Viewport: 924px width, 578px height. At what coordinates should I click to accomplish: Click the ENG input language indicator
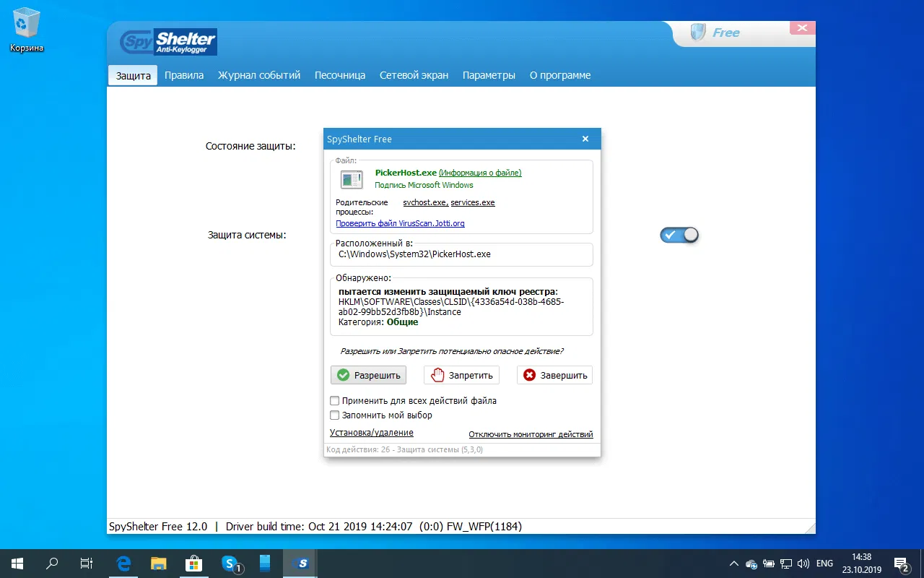[824, 564]
